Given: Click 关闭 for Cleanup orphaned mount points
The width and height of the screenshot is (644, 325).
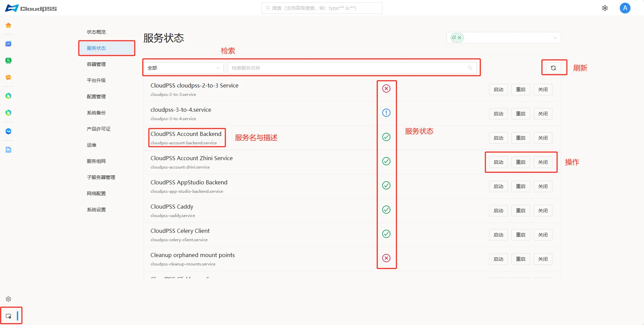Looking at the screenshot, I should pyautogui.click(x=543, y=259).
